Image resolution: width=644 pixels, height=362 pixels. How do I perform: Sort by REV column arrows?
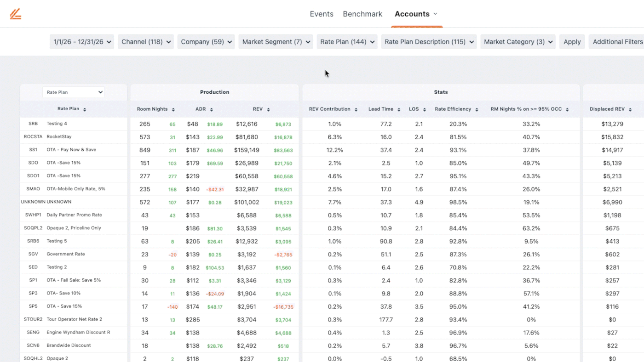tap(268, 109)
